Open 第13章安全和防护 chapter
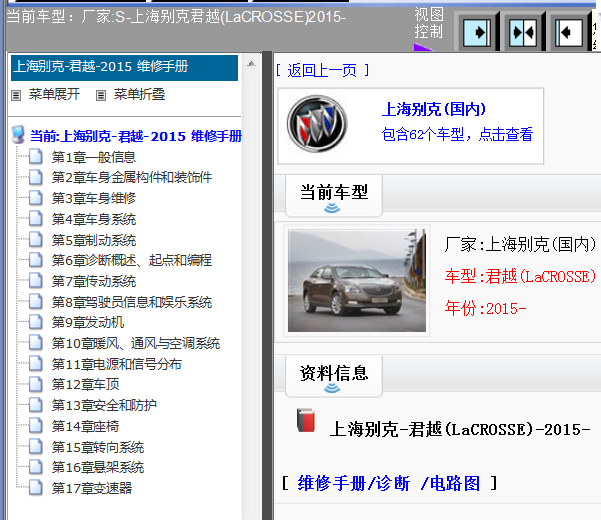The image size is (601, 520). point(104,405)
